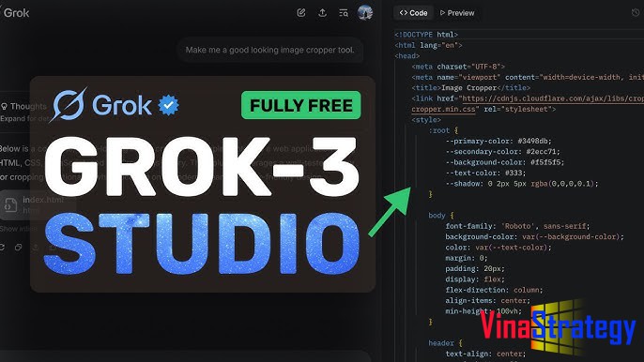Click the 'header {' selector line
The image size is (644, 362).
pyautogui.click(x=445, y=343)
